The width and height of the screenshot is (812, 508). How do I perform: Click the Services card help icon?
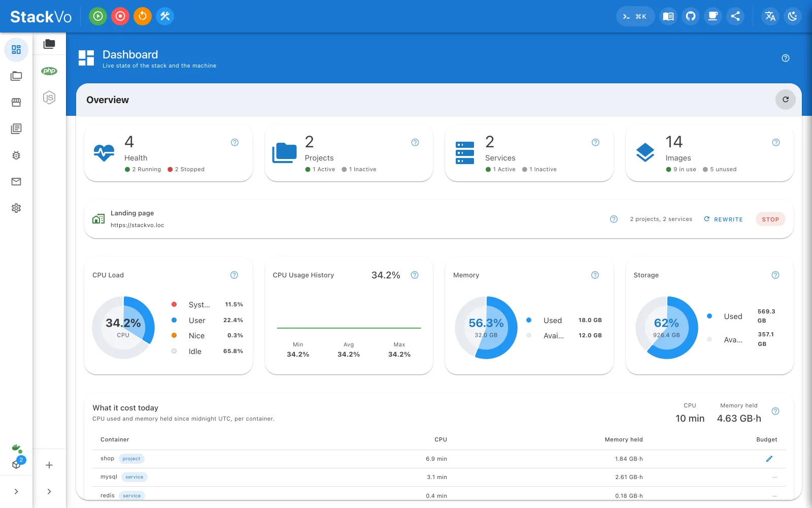[x=596, y=142]
